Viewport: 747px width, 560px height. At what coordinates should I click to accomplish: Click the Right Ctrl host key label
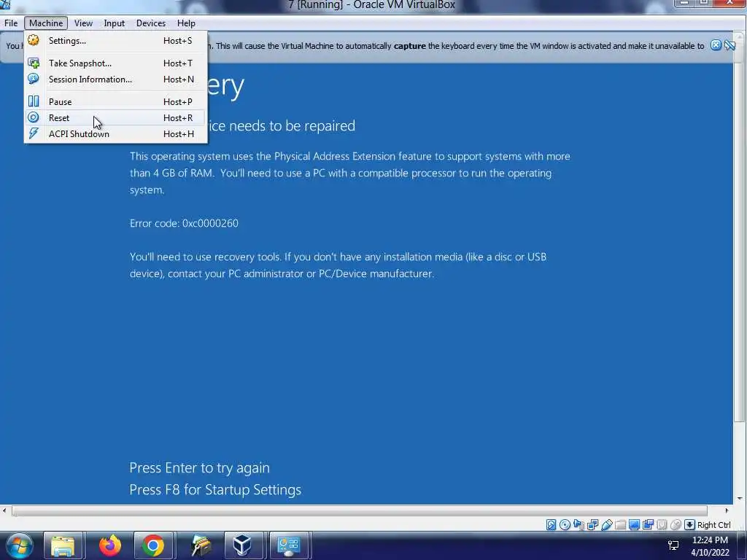tap(713, 525)
